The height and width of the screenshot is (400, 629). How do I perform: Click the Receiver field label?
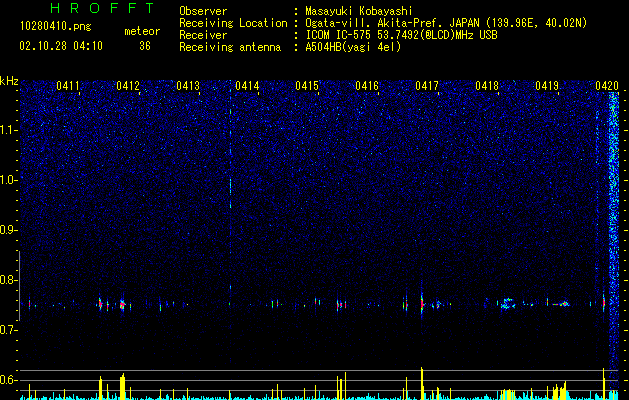tap(203, 35)
